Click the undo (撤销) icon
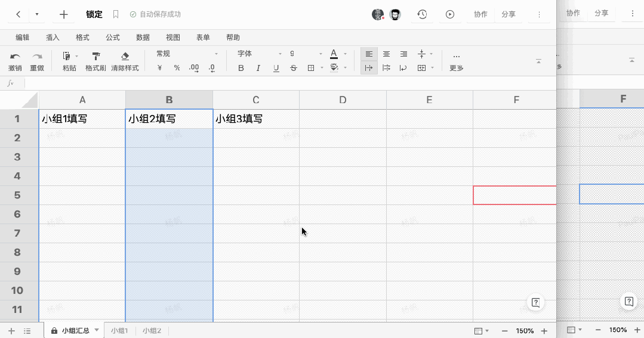The height and width of the screenshot is (338, 644). point(15,56)
